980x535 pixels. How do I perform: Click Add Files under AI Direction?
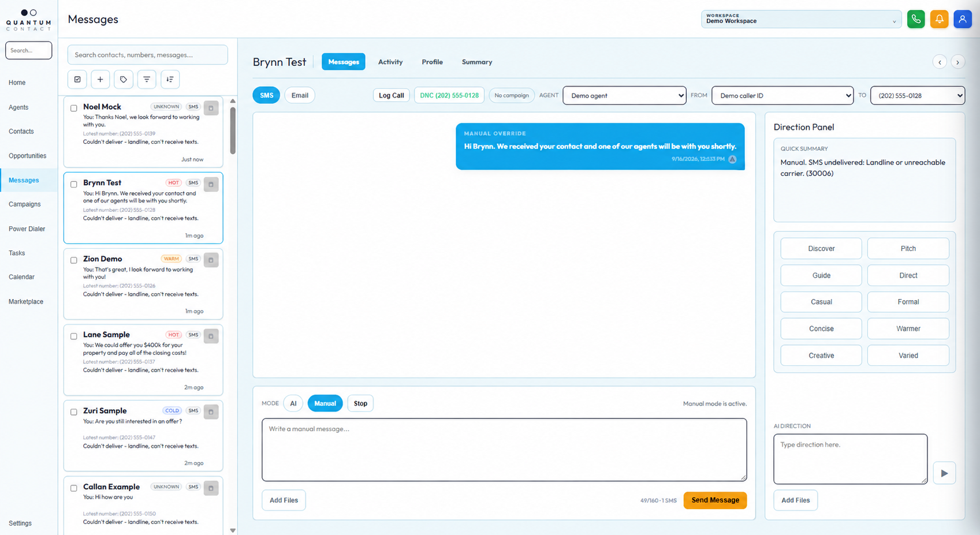[x=795, y=500]
